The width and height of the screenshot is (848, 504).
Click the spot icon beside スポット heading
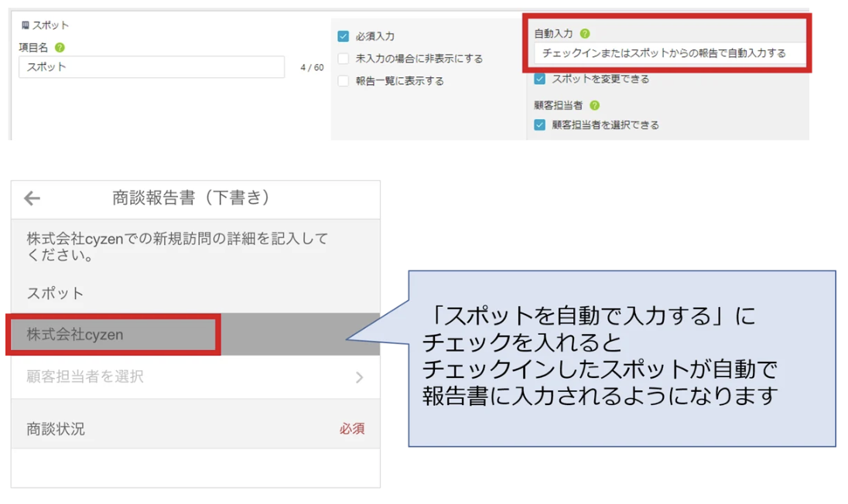pos(26,26)
